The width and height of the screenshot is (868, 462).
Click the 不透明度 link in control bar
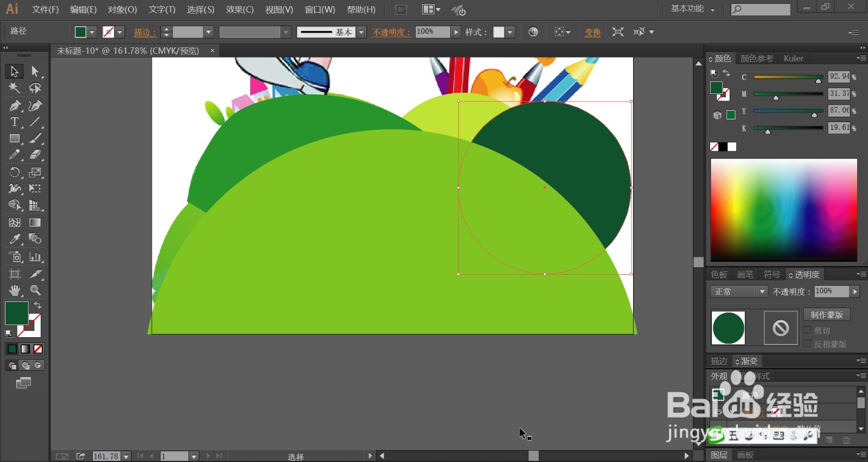pos(392,32)
